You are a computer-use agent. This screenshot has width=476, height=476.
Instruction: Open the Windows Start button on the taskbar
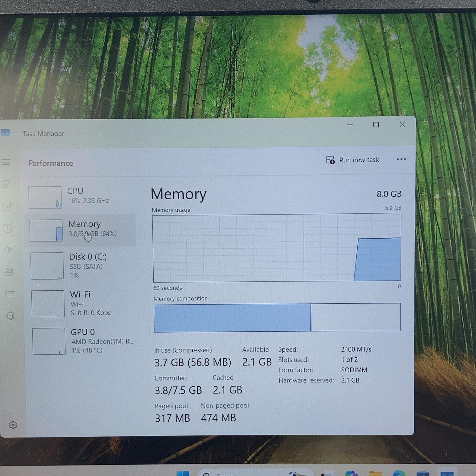coord(182,473)
